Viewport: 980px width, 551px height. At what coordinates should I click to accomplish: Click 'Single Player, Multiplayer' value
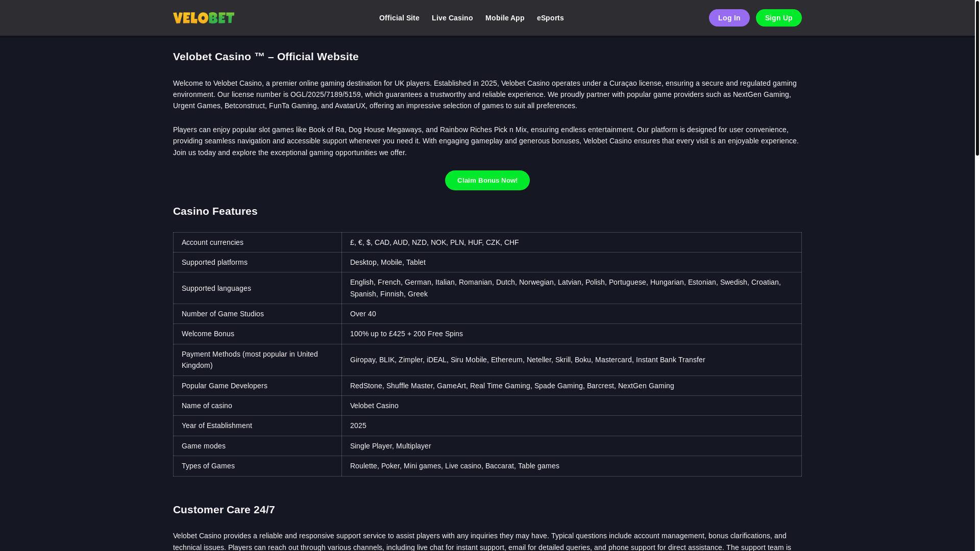(572, 446)
